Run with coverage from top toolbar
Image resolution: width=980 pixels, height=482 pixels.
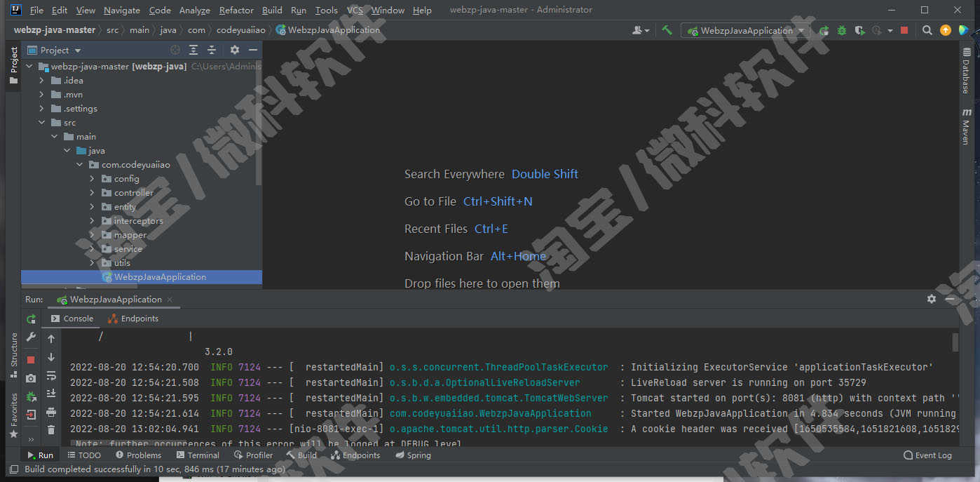pos(859,30)
